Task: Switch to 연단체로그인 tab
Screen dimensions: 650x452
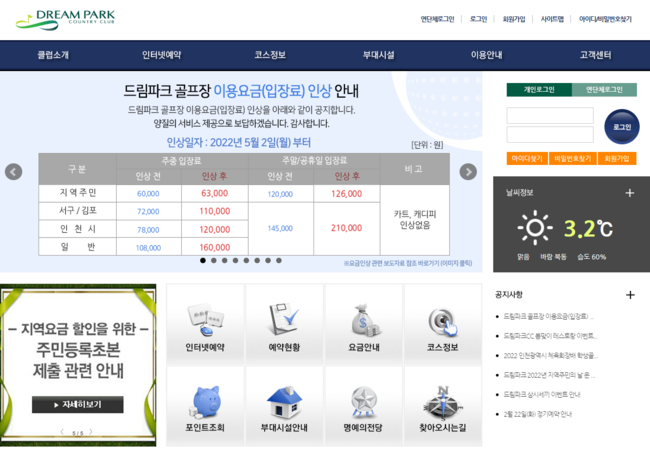Action: click(x=604, y=90)
